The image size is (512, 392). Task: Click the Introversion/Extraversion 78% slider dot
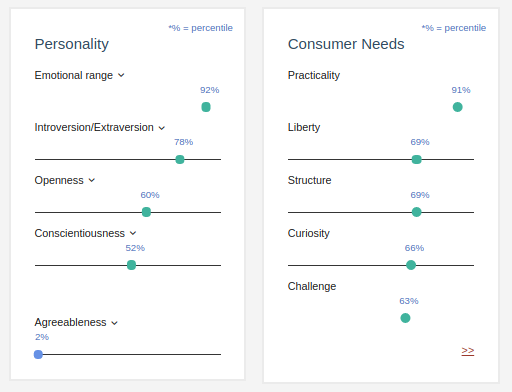tap(180, 159)
